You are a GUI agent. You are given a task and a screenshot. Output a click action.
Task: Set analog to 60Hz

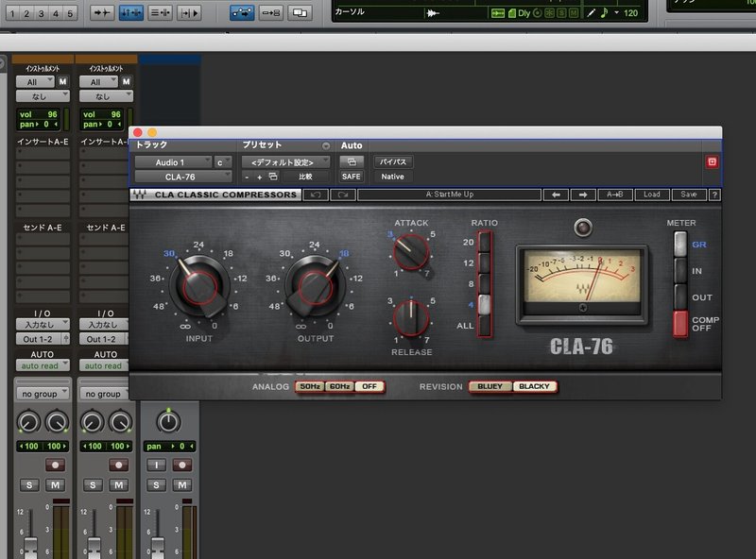click(x=339, y=386)
